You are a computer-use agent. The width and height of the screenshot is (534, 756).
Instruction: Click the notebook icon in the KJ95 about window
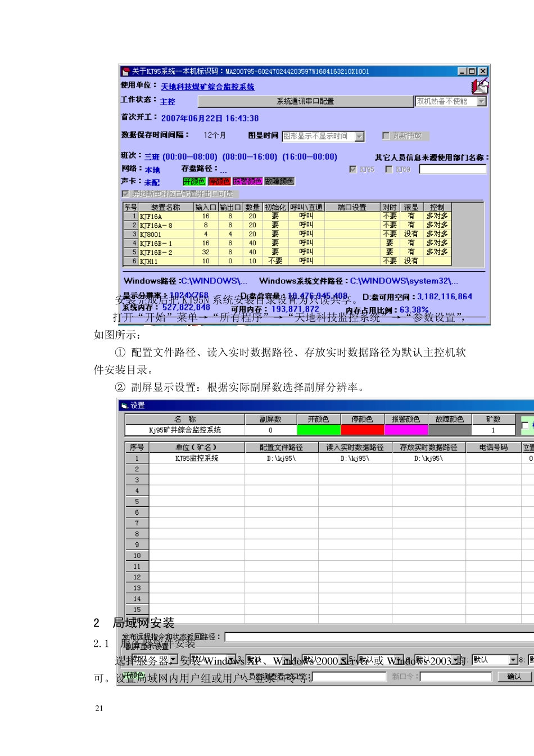tap(479, 86)
